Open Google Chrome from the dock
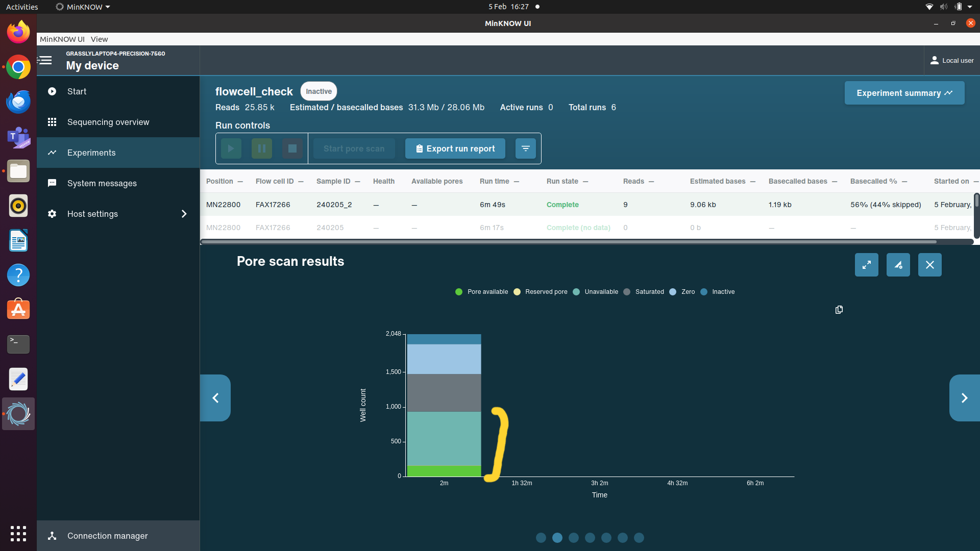Screen dimensions: 980x551 [x=18, y=67]
